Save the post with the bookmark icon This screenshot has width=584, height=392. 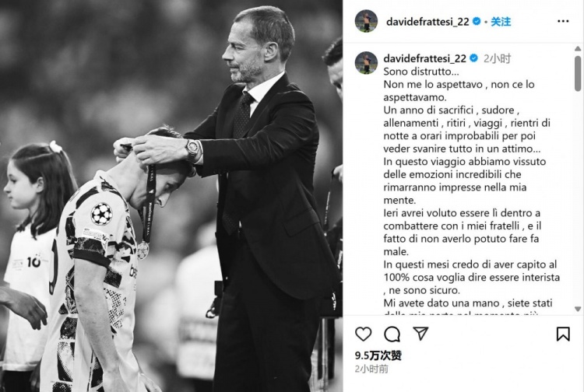click(563, 334)
